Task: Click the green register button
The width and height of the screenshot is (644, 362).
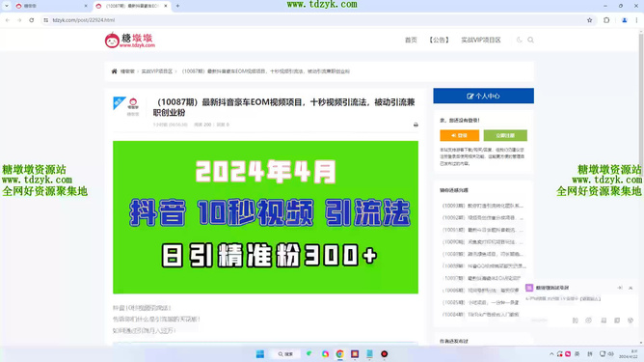Action: point(505,135)
